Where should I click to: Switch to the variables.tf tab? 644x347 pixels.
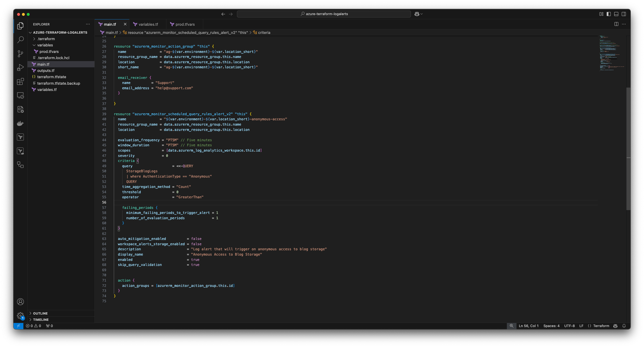[148, 24]
